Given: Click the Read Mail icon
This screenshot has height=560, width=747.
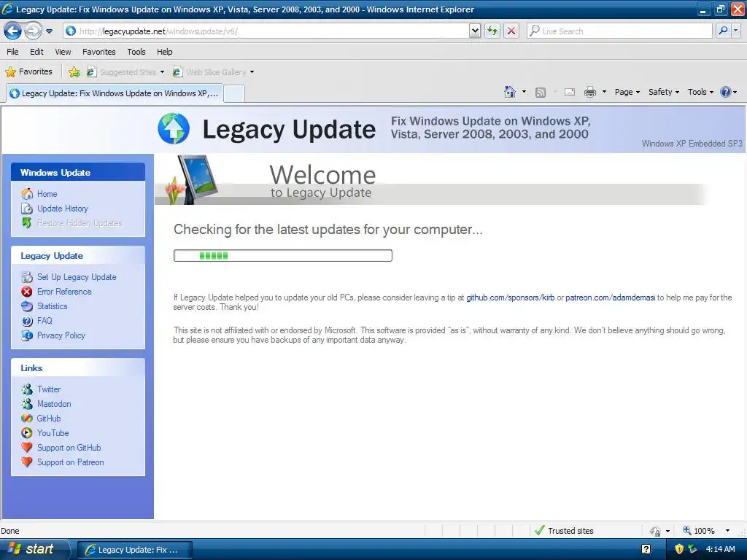Looking at the screenshot, I should (569, 92).
